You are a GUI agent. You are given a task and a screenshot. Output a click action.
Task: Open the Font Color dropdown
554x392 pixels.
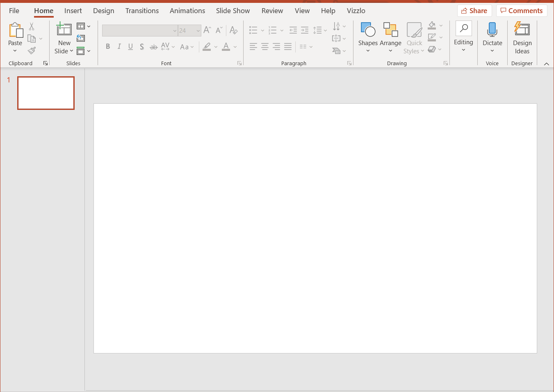(x=235, y=46)
